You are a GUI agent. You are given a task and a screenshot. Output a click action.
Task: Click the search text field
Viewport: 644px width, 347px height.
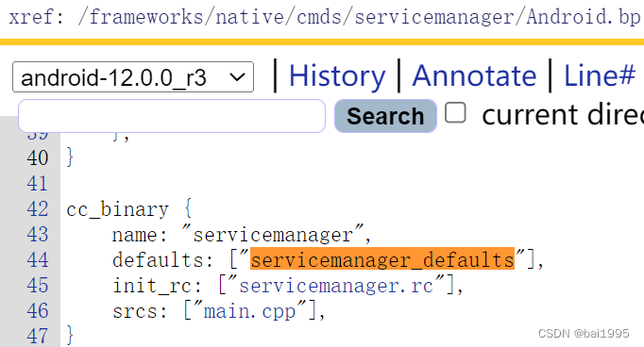click(x=172, y=116)
